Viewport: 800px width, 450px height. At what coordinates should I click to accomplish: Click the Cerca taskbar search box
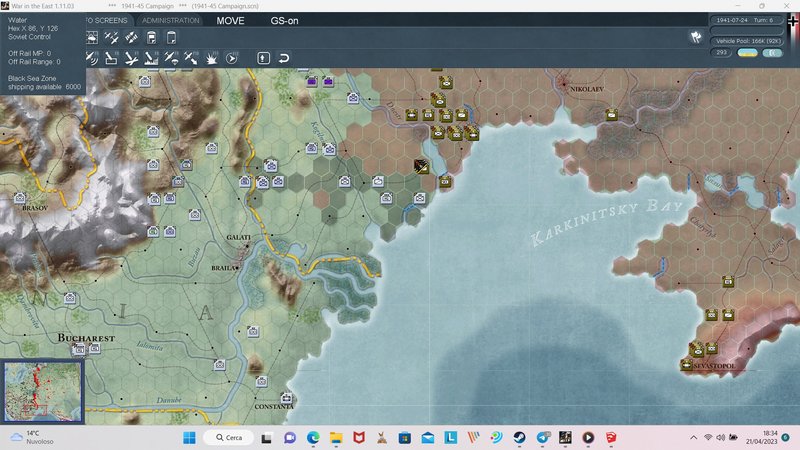(x=229, y=438)
